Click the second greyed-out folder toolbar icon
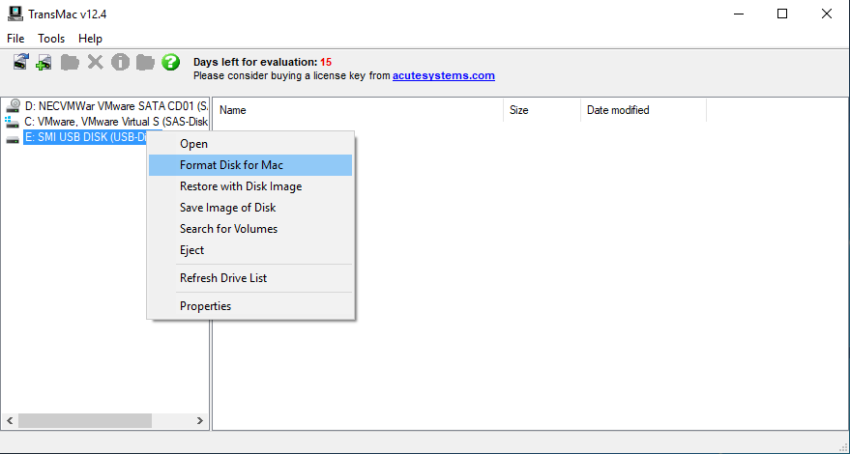This screenshot has height=454, width=850. click(x=145, y=62)
